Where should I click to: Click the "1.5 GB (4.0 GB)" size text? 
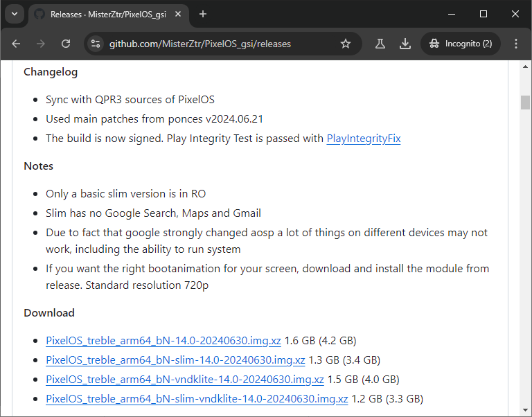(364, 380)
